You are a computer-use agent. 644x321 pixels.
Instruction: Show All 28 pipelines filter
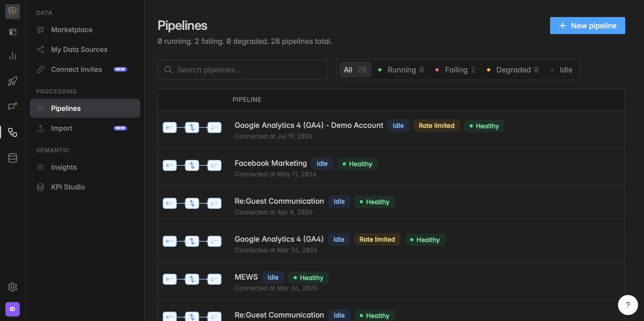(x=355, y=70)
